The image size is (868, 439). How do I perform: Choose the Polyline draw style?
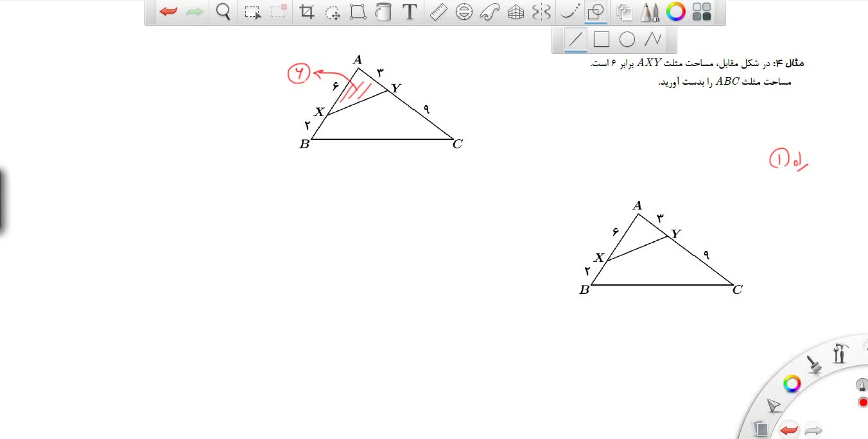pyautogui.click(x=653, y=40)
